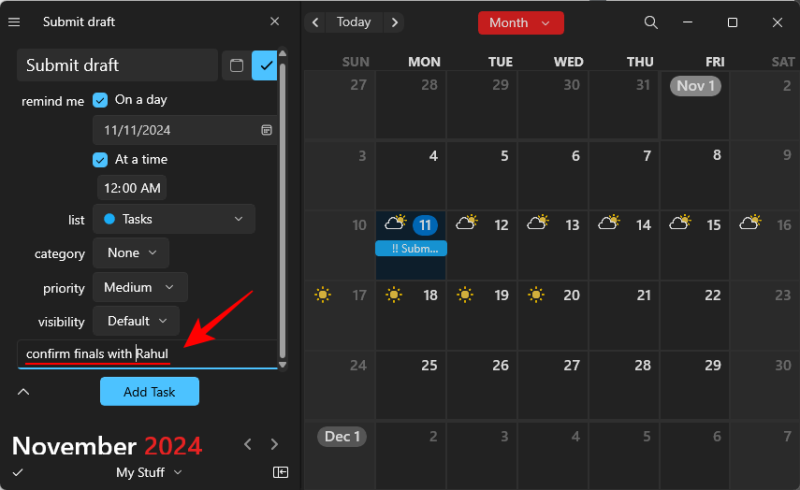Click the November 2024 heading

coord(107,446)
